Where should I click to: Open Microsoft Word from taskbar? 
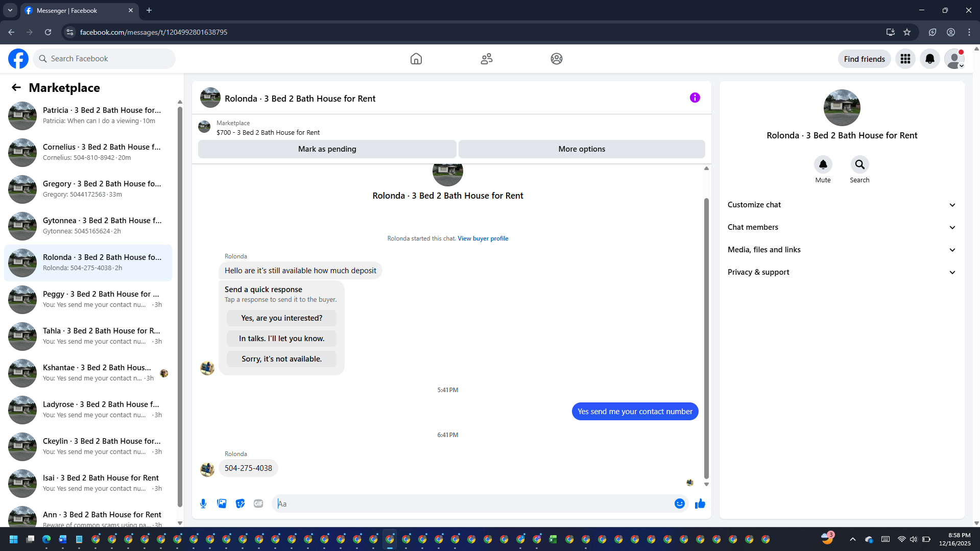[63, 539]
